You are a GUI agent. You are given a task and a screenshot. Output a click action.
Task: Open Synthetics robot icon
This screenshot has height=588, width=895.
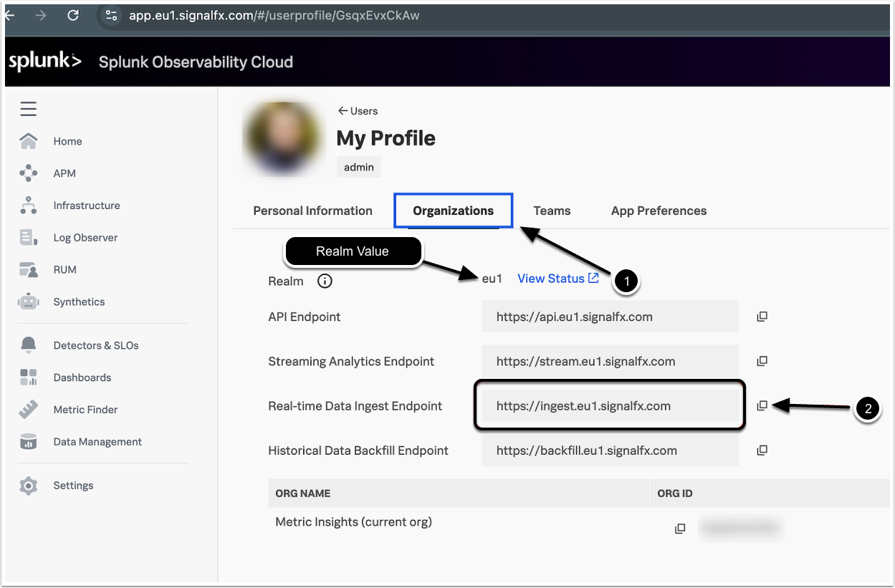[28, 302]
